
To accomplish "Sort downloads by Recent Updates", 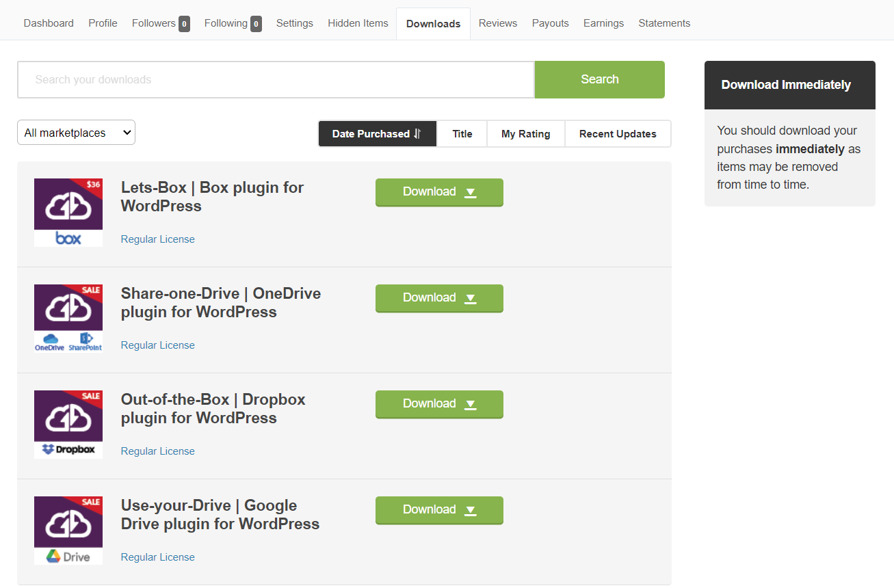I will pos(617,134).
